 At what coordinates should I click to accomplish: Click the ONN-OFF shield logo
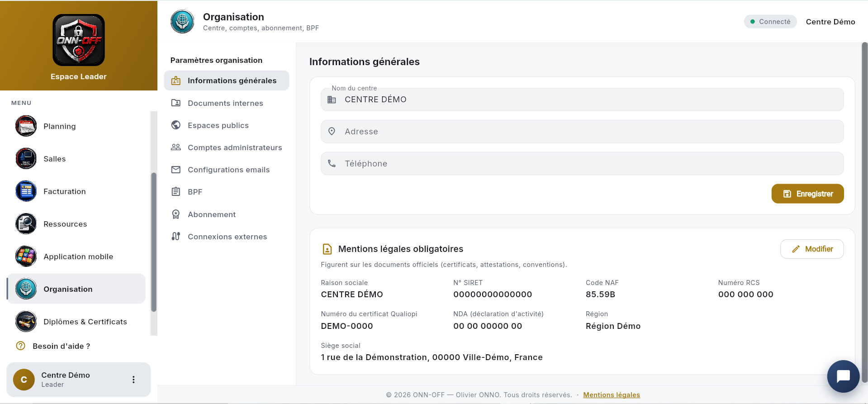pyautogui.click(x=79, y=40)
